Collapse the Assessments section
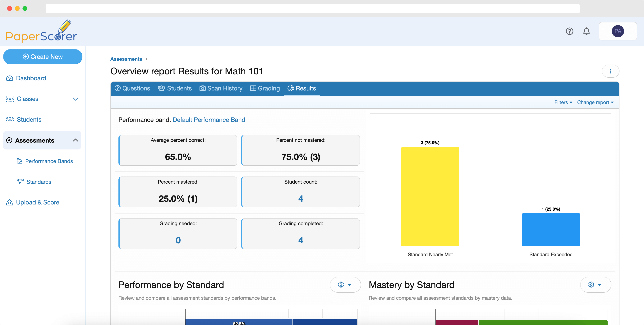Screen dimensions: 644x325 click(x=76, y=140)
